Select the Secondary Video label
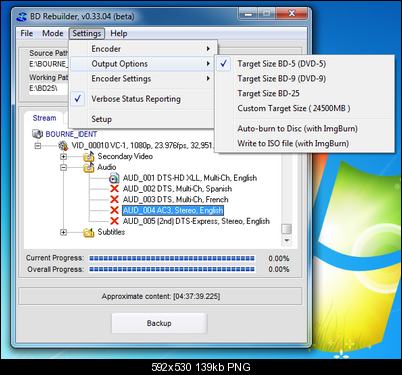Screen dimensions: 402x375 point(125,156)
